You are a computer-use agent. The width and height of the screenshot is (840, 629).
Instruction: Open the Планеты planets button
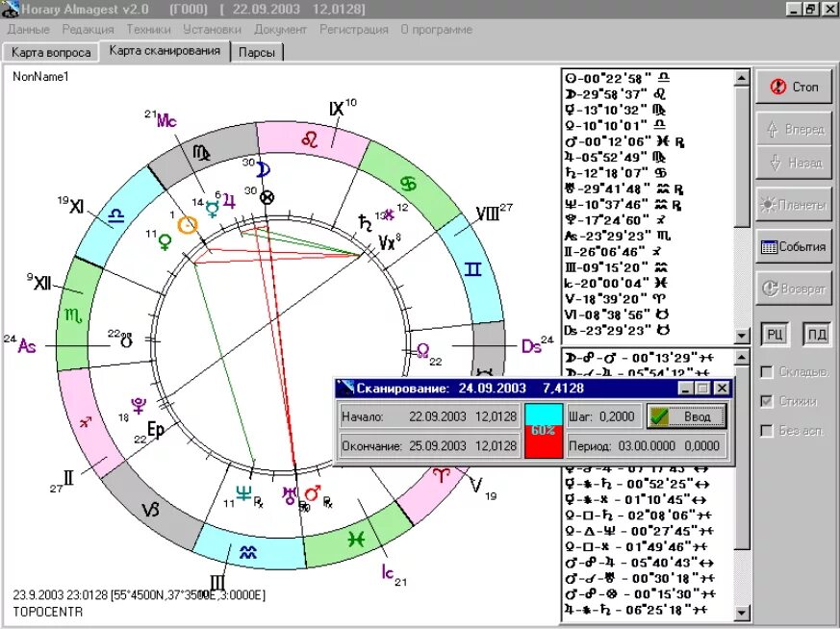(794, 205)
